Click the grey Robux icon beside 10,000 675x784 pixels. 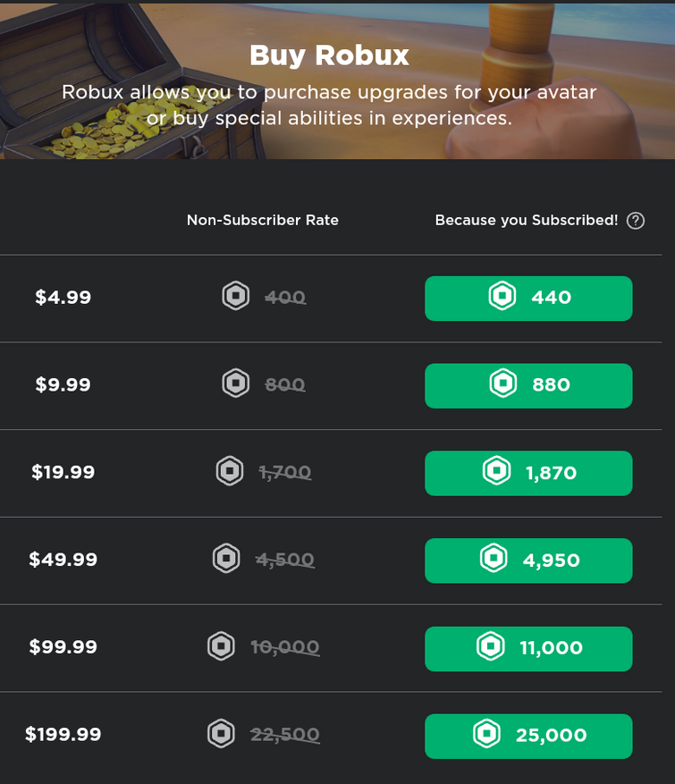[221, 646]
